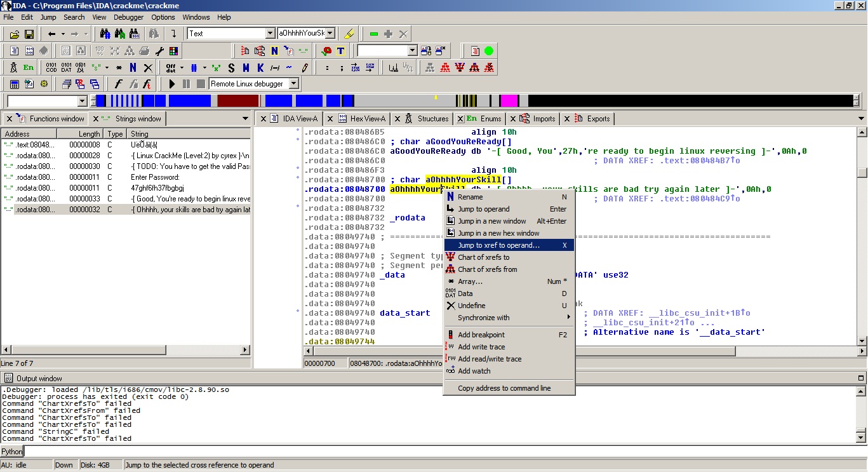Select Rename in the context menu

[x=509, y=197]
